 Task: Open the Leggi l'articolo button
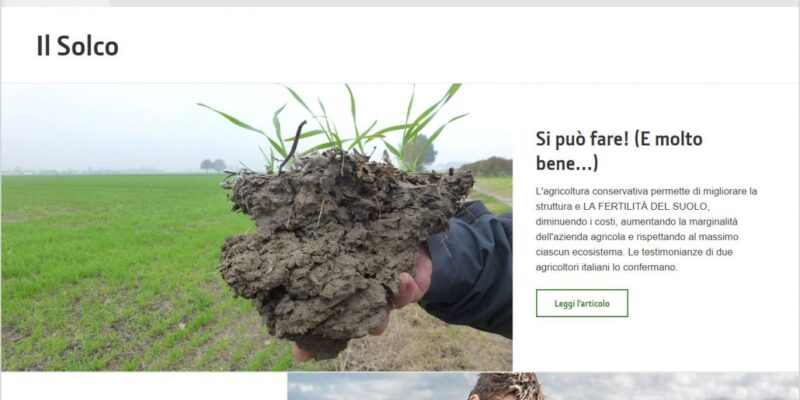point(582,304)
